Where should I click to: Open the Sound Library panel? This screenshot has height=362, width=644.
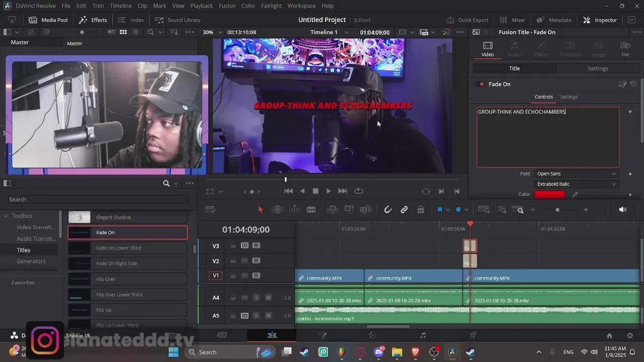[178, 20]
